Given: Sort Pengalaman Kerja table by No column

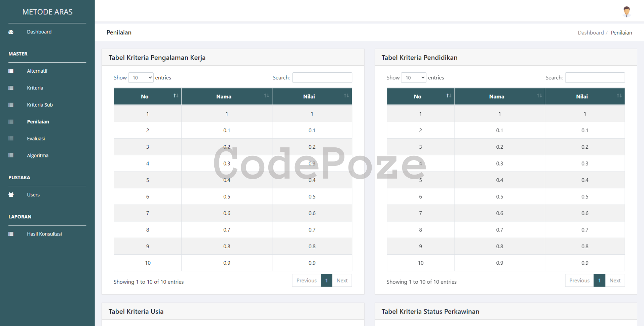Looking at the screenshot, I should click(148, 96).
